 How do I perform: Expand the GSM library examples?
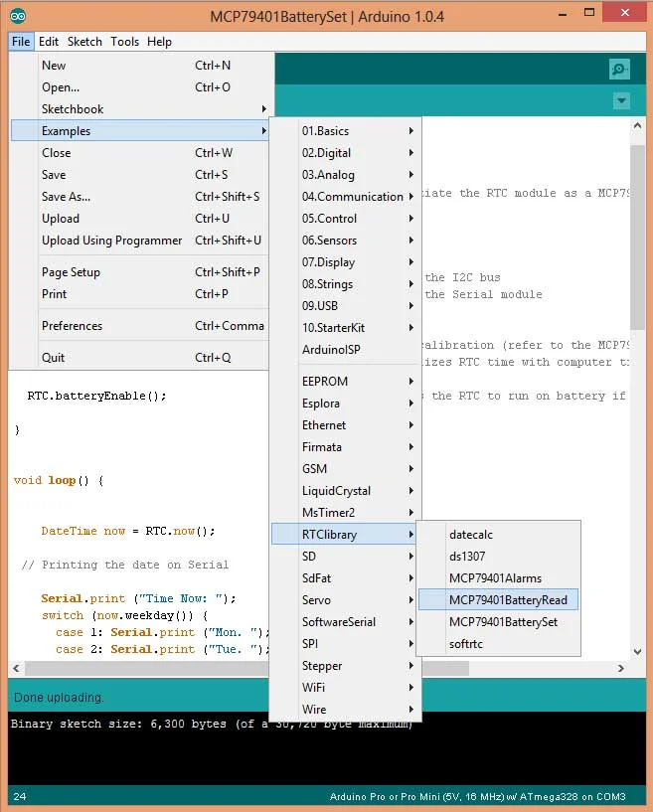346,469
